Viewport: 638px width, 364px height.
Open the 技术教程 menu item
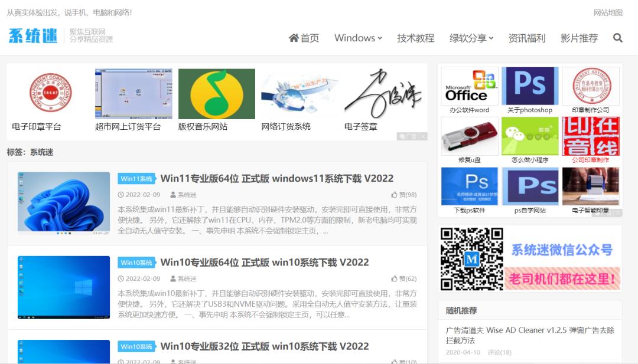point(415,38)
